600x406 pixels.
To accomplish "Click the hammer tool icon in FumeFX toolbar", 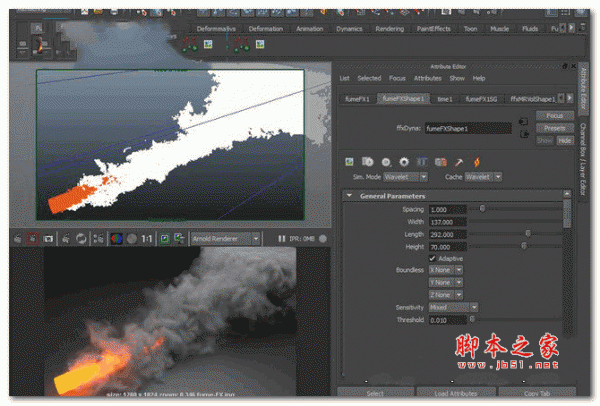I will click(457, 160).
